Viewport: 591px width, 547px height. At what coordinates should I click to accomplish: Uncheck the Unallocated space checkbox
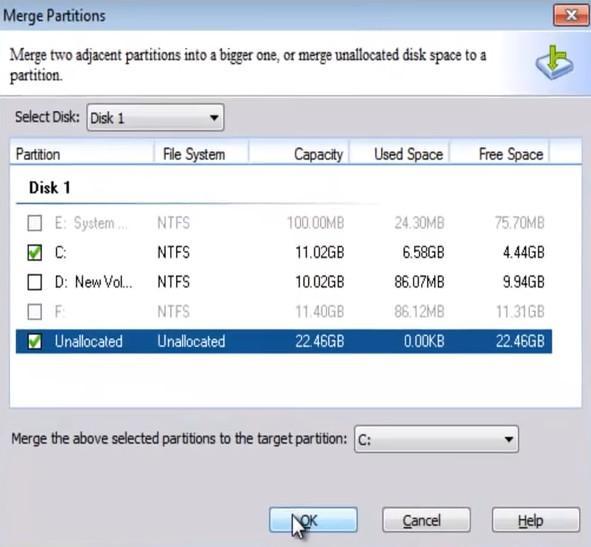tap(35, 341)
